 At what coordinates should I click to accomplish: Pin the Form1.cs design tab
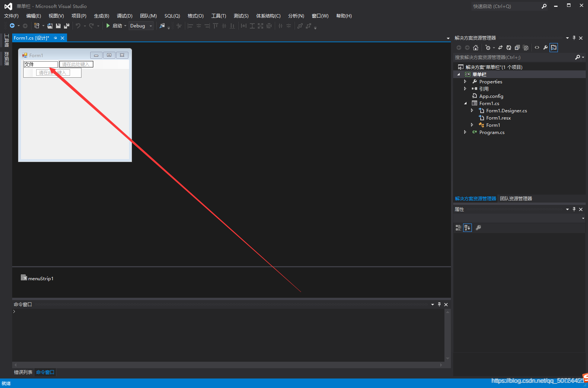point(56,38)
